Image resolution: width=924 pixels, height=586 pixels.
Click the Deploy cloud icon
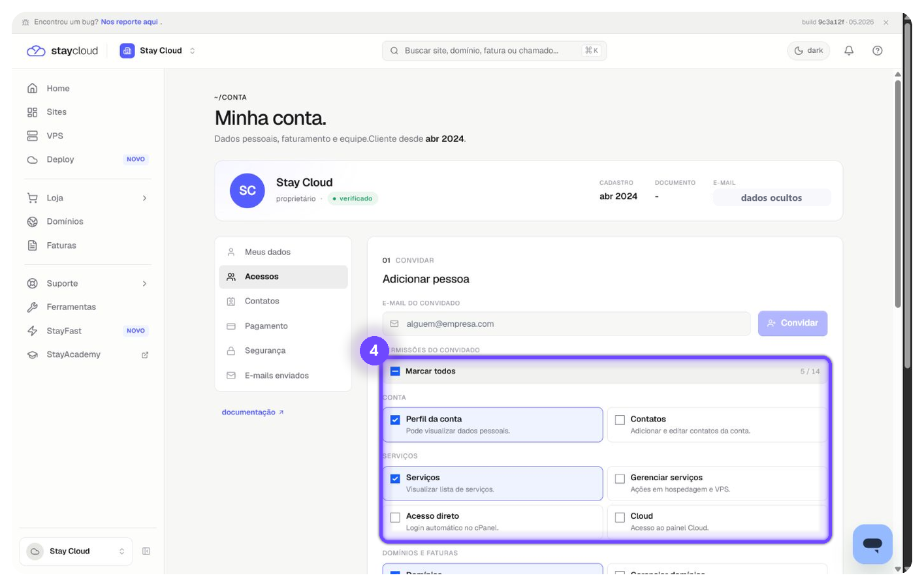tap(32, 159)
